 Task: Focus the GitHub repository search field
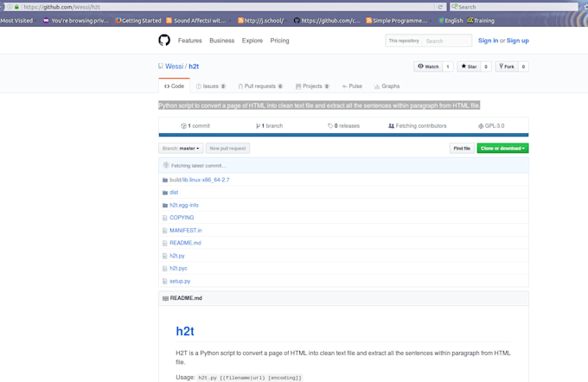point(445,41)
